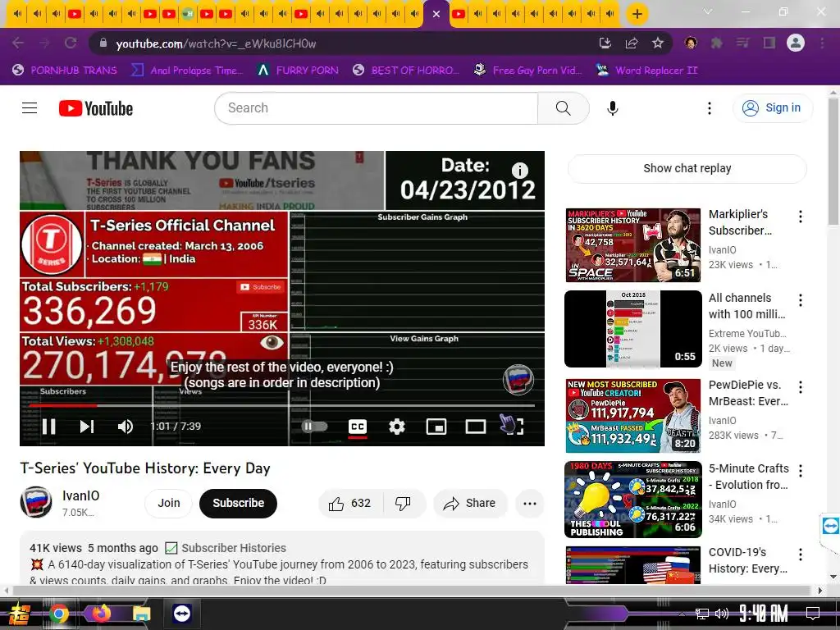Open the taskbar volume icon
The width and height of the screenshot is (840, 630).
point(722,614)
